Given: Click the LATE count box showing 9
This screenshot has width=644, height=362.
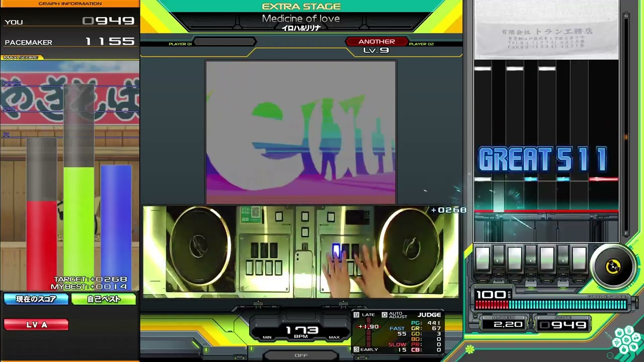Looking at the screenshot, I should point(356,315).
